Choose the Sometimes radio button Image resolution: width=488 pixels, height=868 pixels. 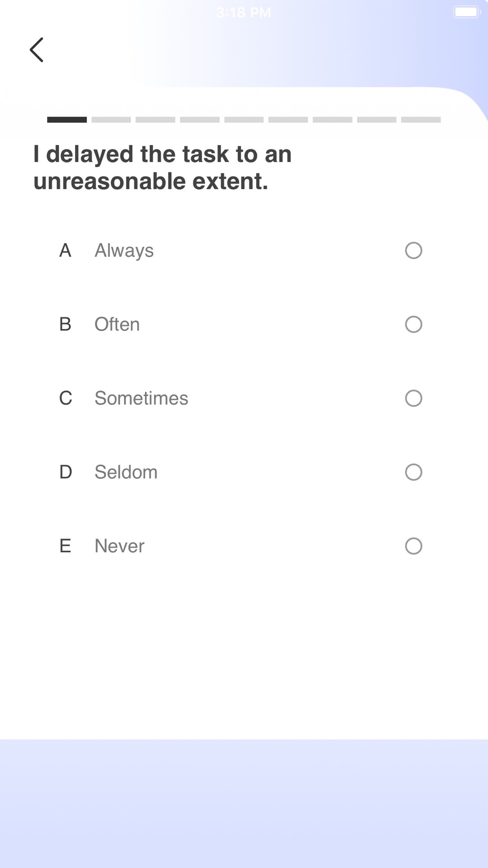tap(413, 398)
